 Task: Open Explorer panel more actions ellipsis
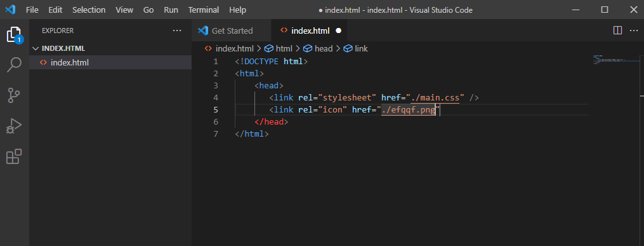coord(177,31)
